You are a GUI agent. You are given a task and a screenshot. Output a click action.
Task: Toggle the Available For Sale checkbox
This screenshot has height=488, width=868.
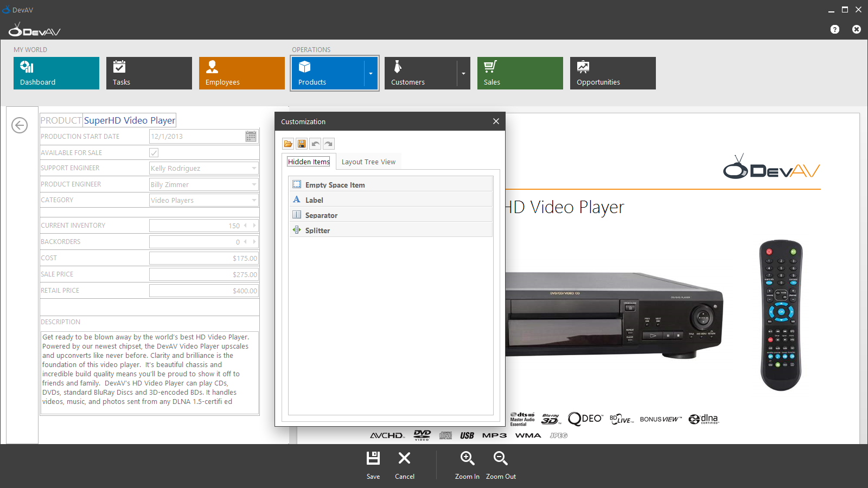tap(154, 153)
